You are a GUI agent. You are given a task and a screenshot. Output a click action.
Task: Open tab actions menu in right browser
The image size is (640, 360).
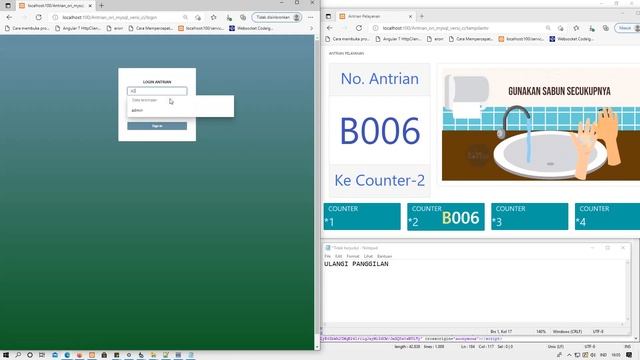coord(328,16)
